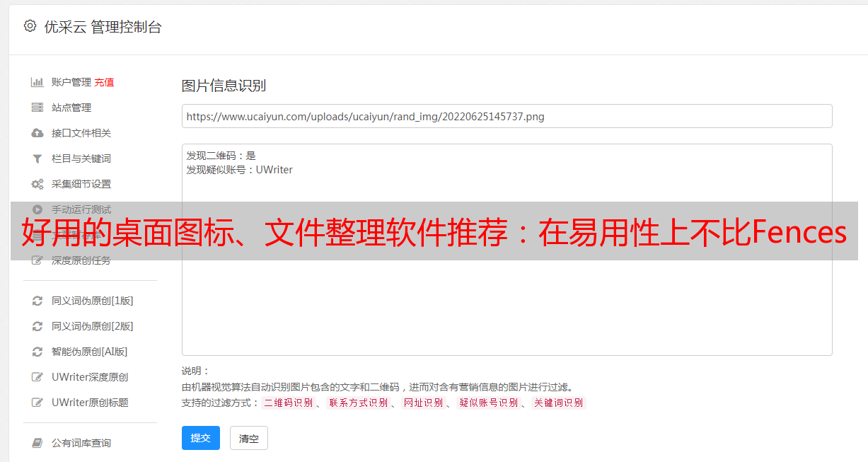This screenshot has width=868, height=462.
Task: Click the filter funnel icon for 栏目与关键词
Action: coord(37,158)
